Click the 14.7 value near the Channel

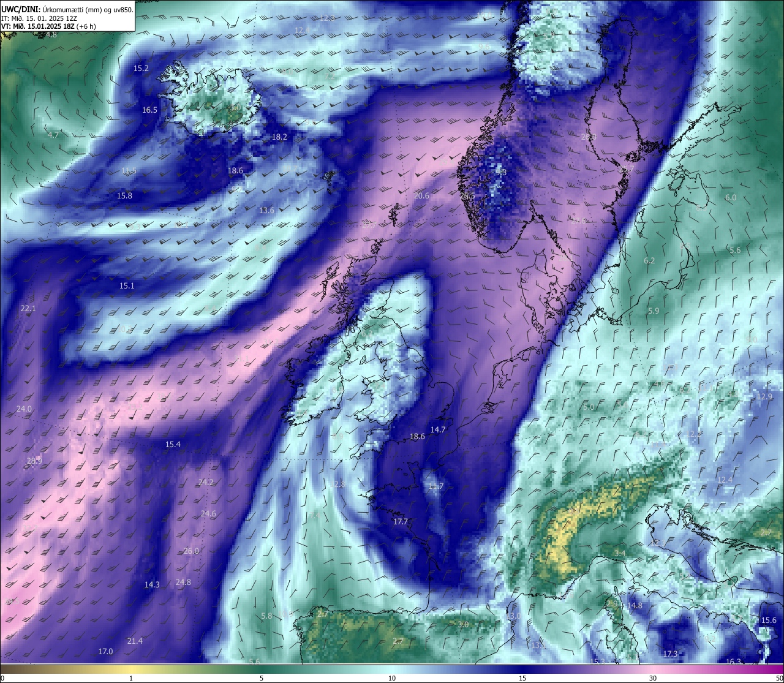(437, 430)
